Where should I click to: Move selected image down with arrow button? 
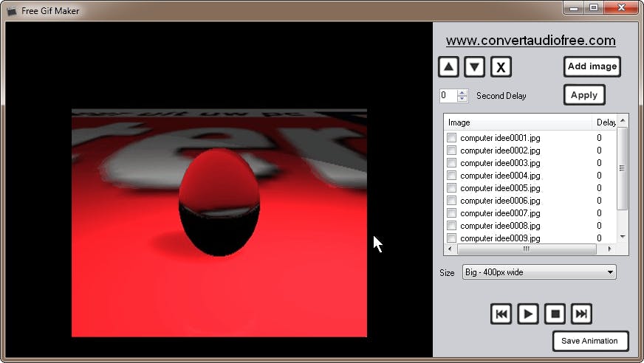point(474,67)
